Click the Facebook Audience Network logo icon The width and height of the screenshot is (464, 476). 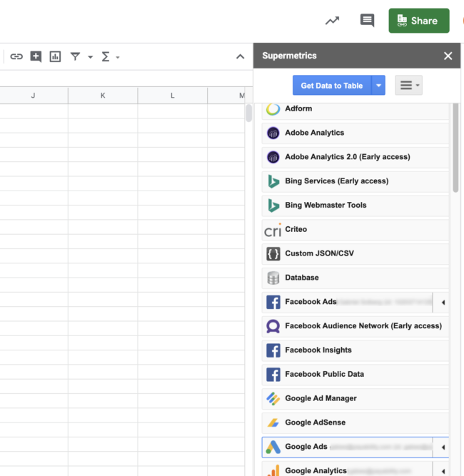(273, 326)
